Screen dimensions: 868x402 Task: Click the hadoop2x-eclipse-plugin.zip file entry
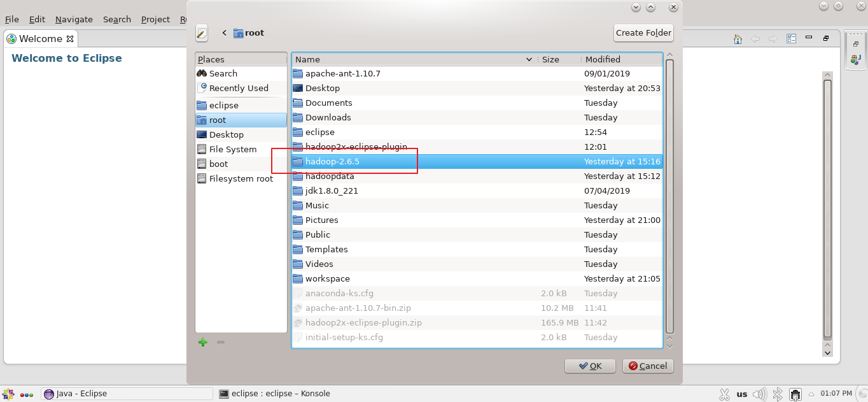tap(477, 322)
